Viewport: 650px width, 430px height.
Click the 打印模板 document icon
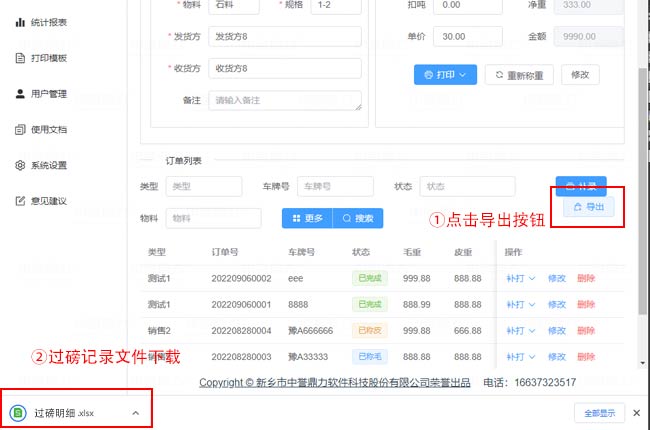click(x=20, y=58)
